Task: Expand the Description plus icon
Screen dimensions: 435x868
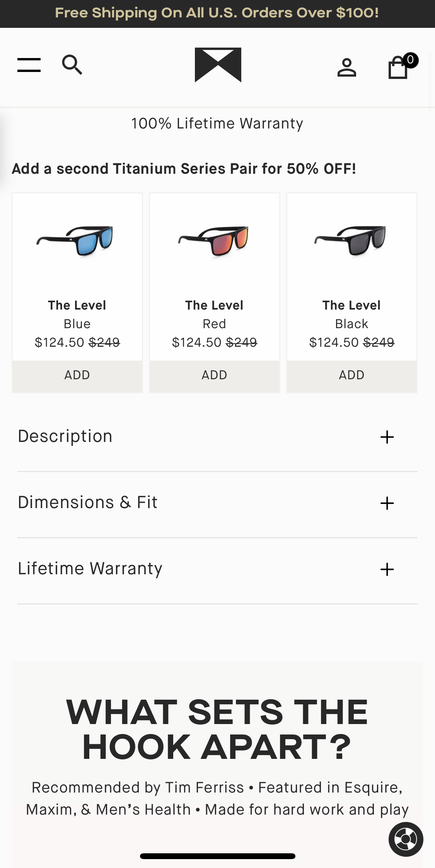Action: (x=387, y=437)
